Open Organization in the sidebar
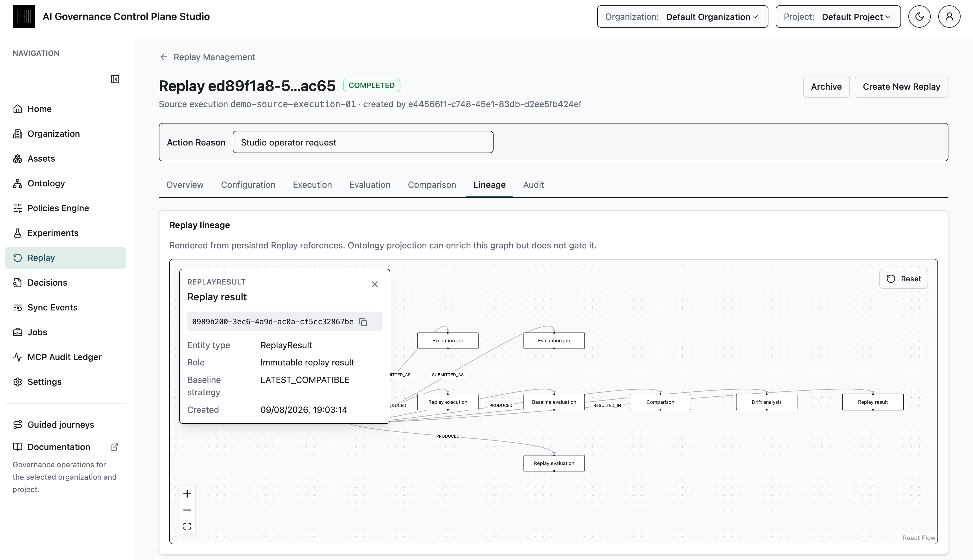The height and width of the screenshot is (560, 973). 65,134
